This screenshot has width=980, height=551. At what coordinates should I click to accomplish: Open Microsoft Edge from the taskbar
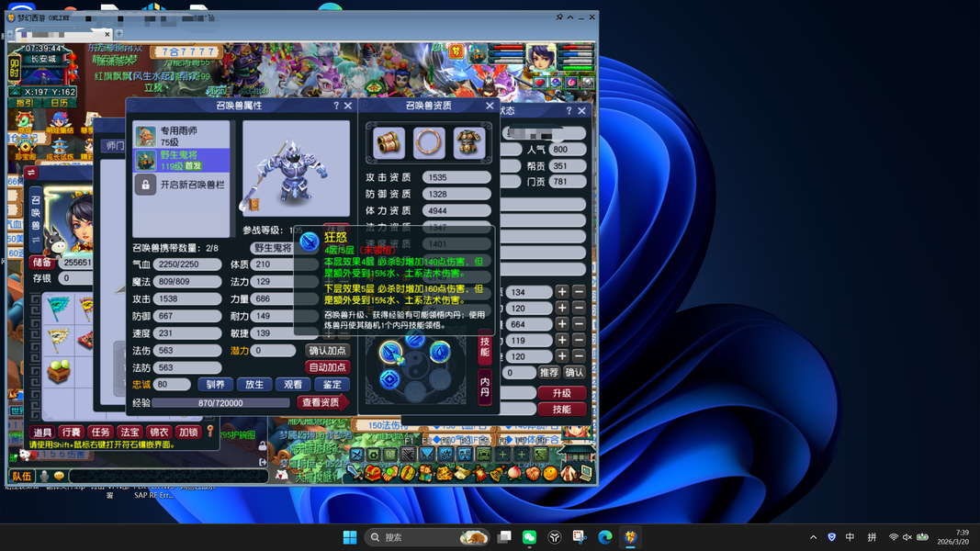tap(605, 537)
